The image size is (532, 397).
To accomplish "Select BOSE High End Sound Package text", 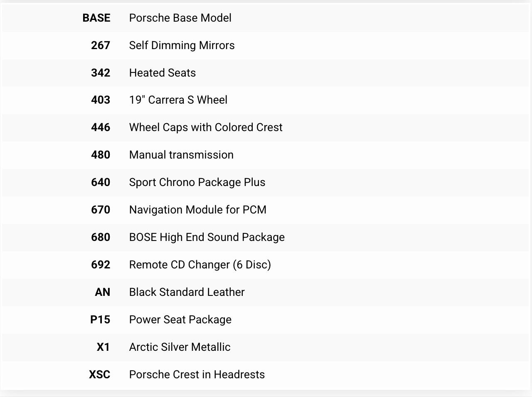I will click(207, 237).
